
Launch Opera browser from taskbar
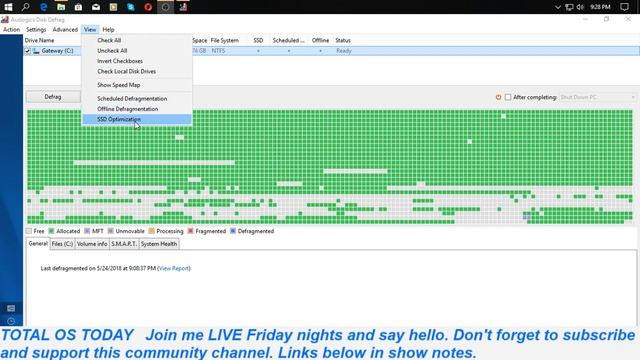click(x=148, y=7)
